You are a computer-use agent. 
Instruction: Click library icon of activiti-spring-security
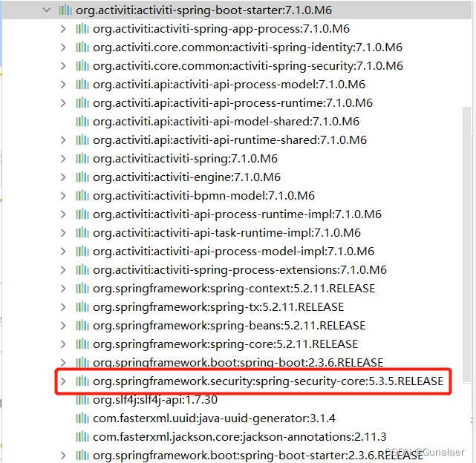tap(82, 66)
